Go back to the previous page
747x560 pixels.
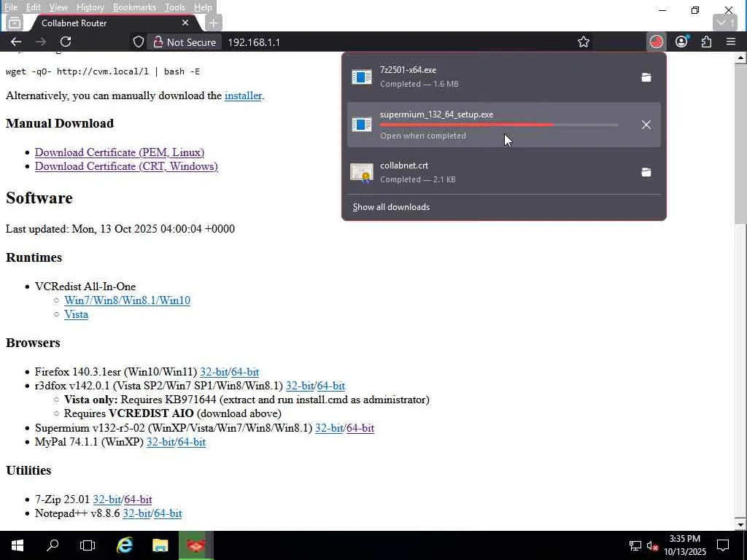click(x=16, y=42)
